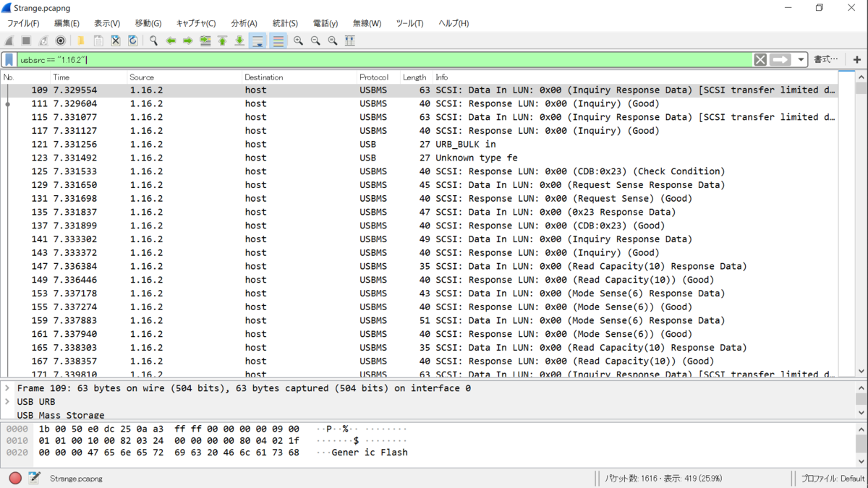Sort by the Protocol column header
Screen dimensions: 868x488
378,77
